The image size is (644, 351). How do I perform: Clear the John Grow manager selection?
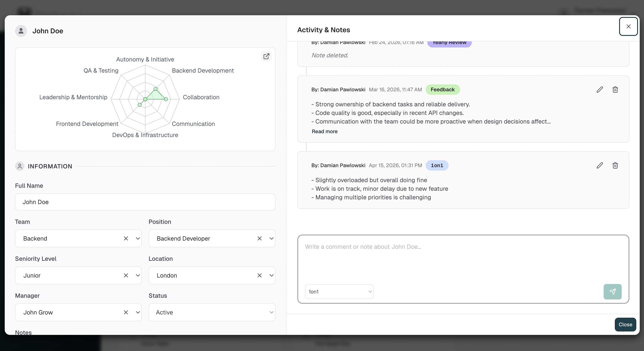(126, 312)
